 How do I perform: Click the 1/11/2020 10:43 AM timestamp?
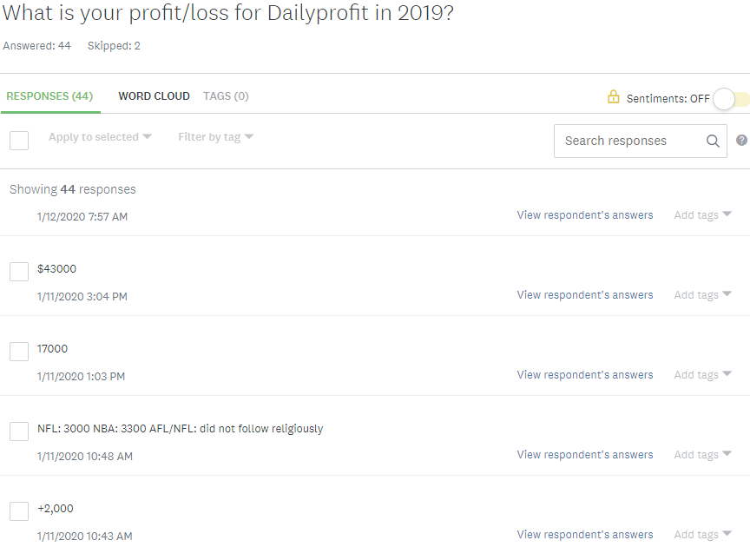tap(85, 536)
